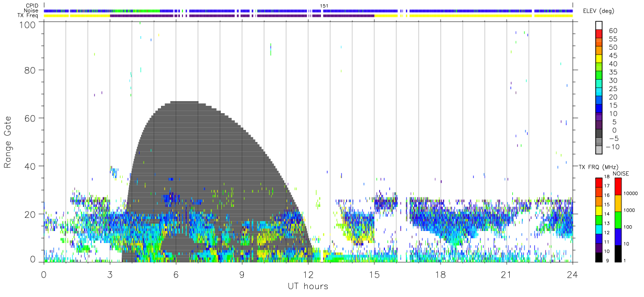Click the 'UT hours' x-axis title

pyautogui.click(x=307, y=286)
